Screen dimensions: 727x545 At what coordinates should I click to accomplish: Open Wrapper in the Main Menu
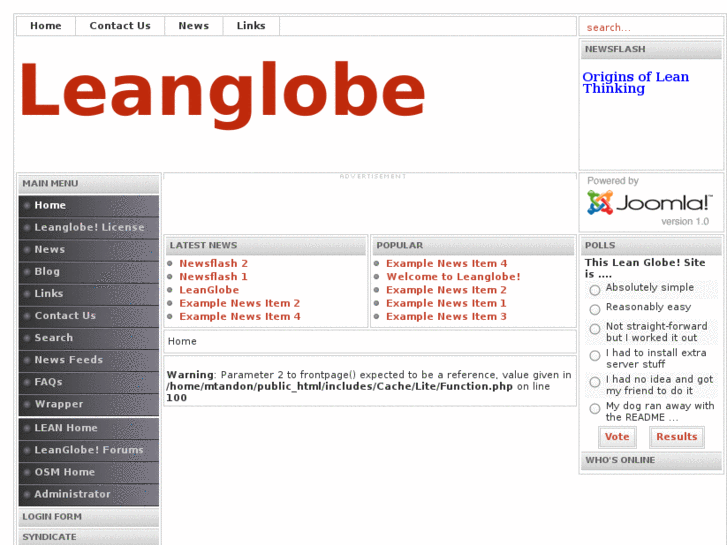click(x=89, y=404)
